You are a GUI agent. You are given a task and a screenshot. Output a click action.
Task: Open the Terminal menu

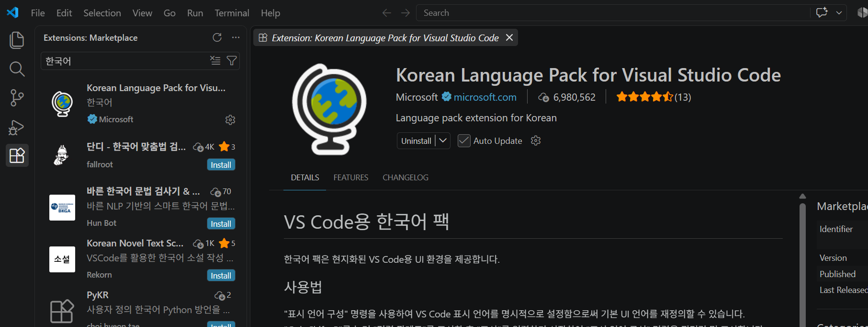pyautogui.click(x=232, y=13)
